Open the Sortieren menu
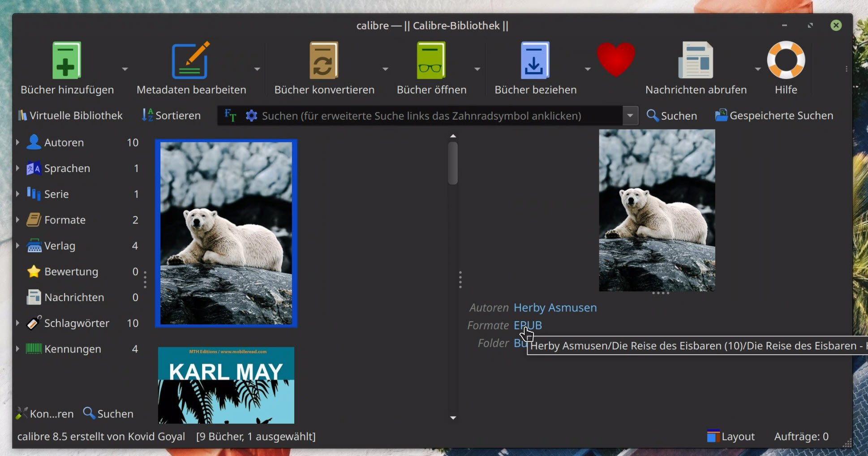The width and height of the screenshot is (868, 456). (x=171, y=116)
